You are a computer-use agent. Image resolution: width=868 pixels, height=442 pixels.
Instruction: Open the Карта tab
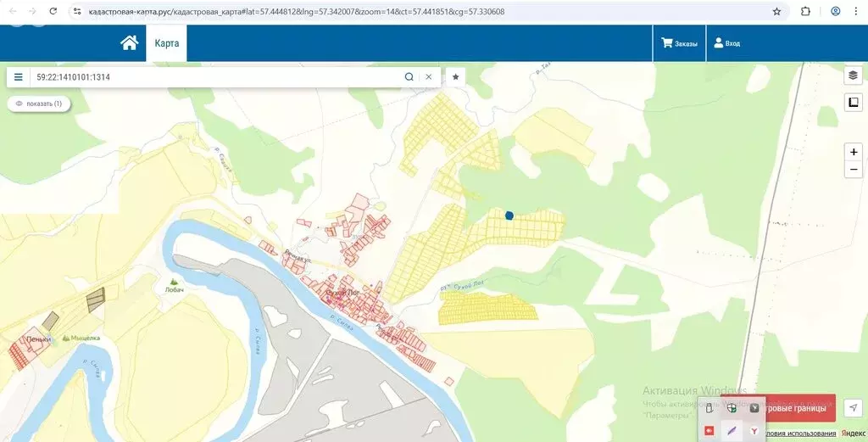166,43
